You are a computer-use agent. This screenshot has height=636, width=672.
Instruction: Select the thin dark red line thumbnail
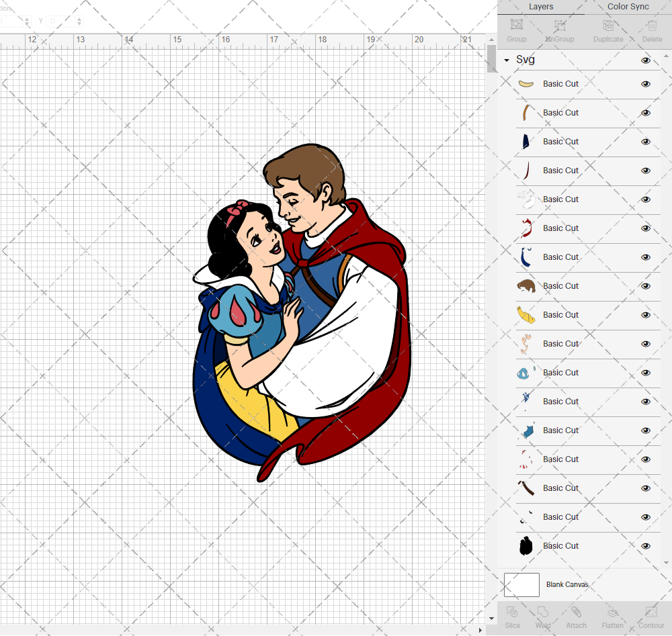526,171
